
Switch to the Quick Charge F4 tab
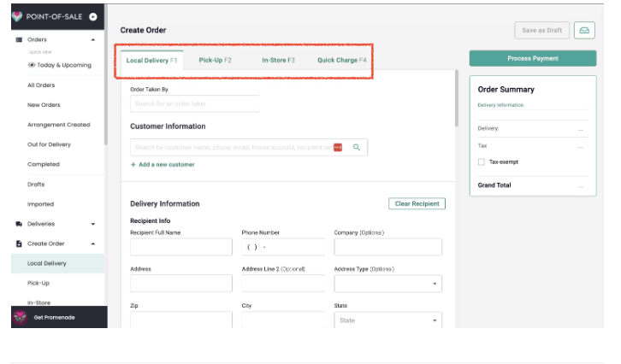[341, 60]
